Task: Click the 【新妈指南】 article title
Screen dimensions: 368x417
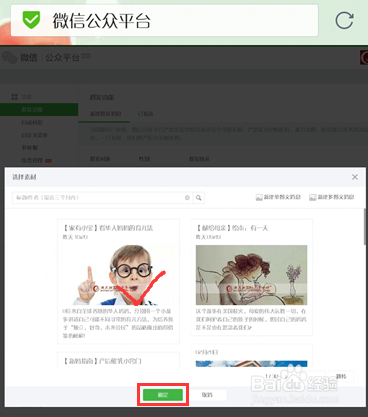Action: point(102,361)
